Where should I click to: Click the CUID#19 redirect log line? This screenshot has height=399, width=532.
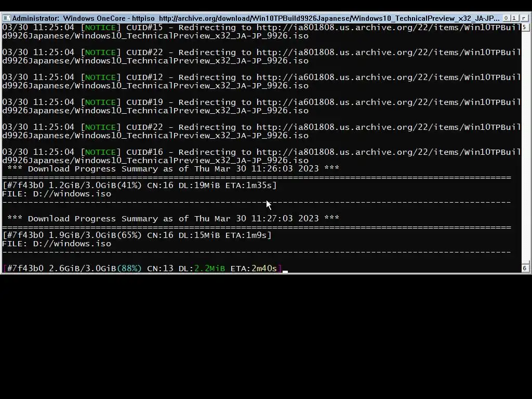pos(261,106)
